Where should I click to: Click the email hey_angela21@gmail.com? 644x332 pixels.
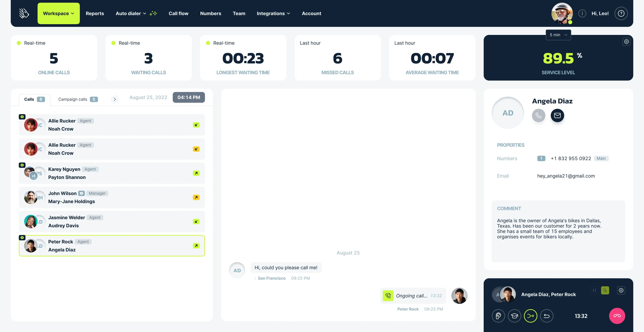pyautogui.click(x=566, y=176)
